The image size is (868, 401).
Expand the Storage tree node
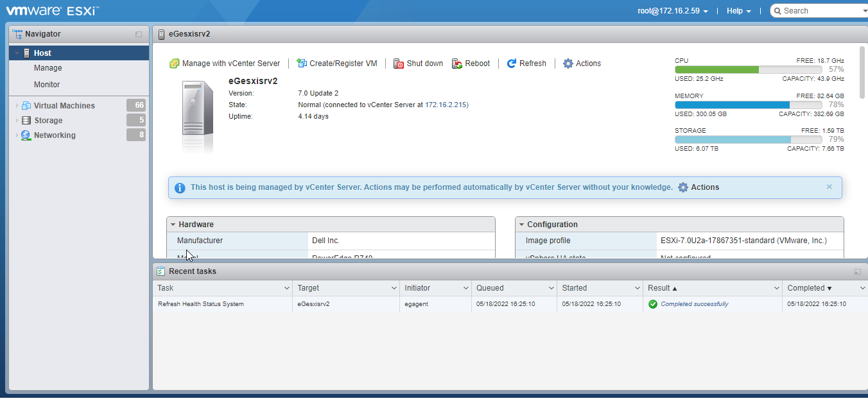point(17,121)
